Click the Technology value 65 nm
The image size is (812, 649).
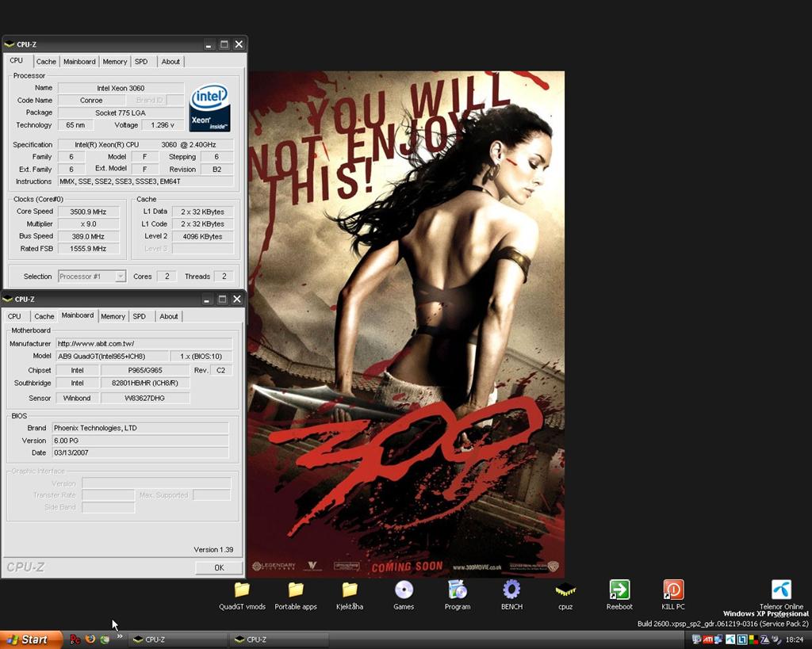click(75, 125)
